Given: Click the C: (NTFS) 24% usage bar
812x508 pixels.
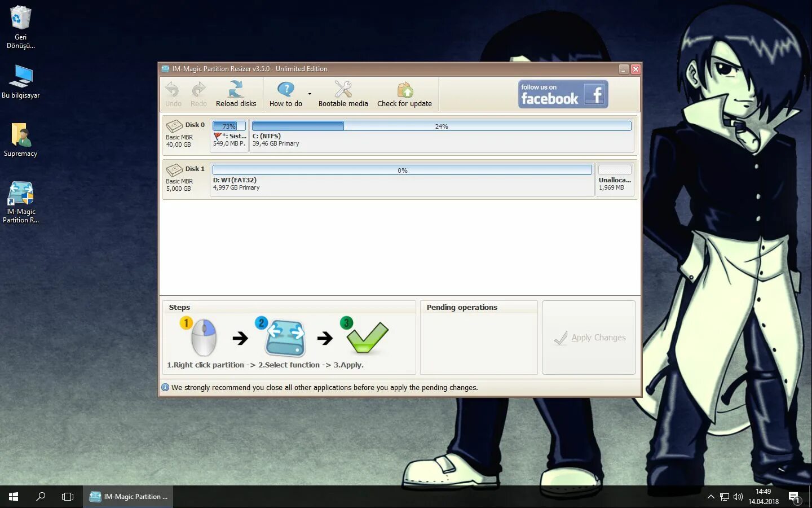Looking at the screenshot, I should click(442, 126).
